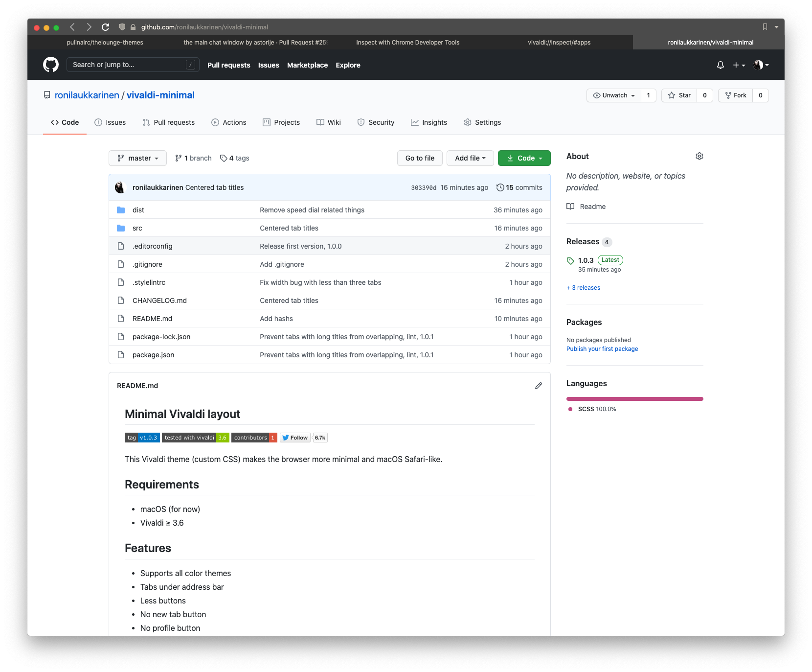Go forward with browser forward arrow
Image resolution: width=812 pixels, height=672 pixels.
(89, 27)
